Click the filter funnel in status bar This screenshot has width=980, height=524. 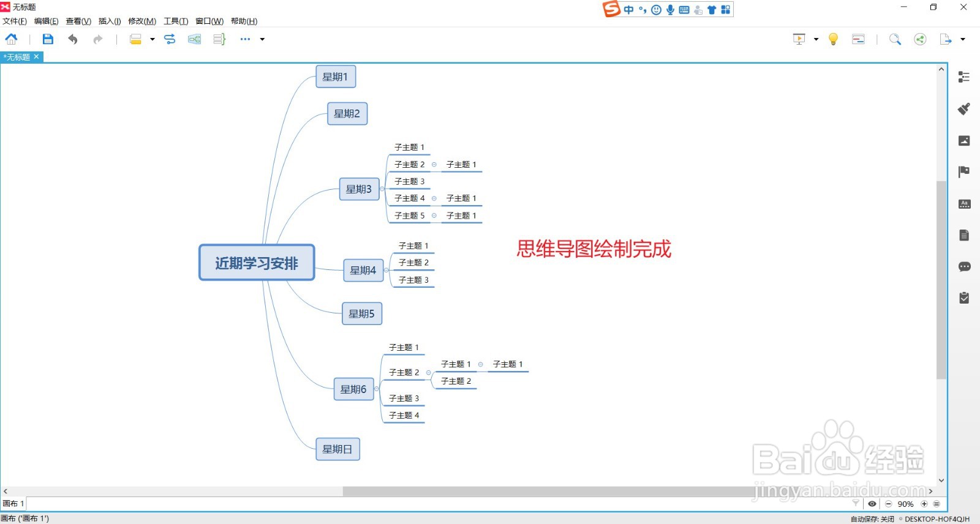pos(856,503)
